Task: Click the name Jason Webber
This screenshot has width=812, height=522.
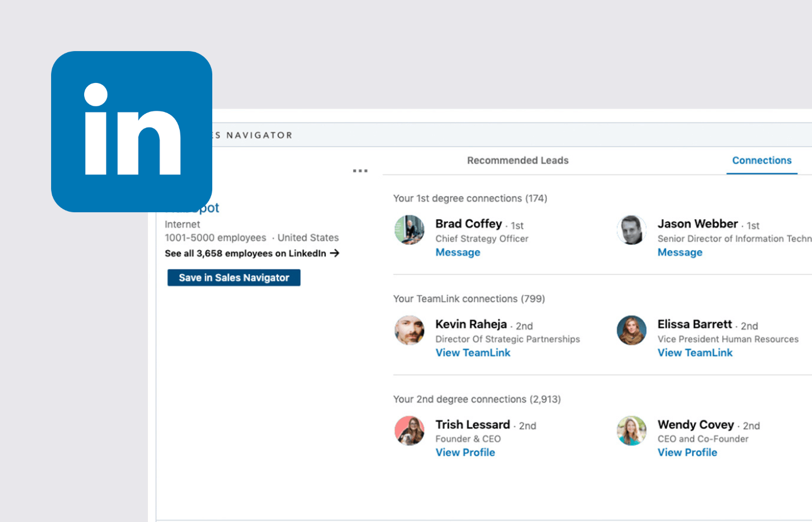Action: coord(698,224)
